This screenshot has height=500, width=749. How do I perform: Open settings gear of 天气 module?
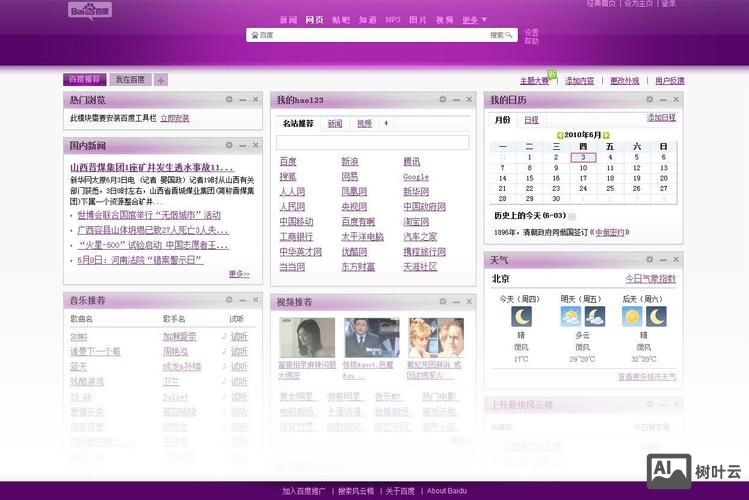650,259
